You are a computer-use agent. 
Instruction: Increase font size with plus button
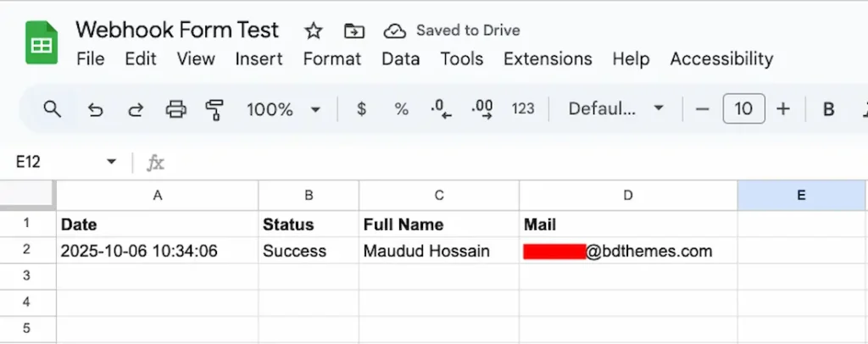(x=783, y=108)
